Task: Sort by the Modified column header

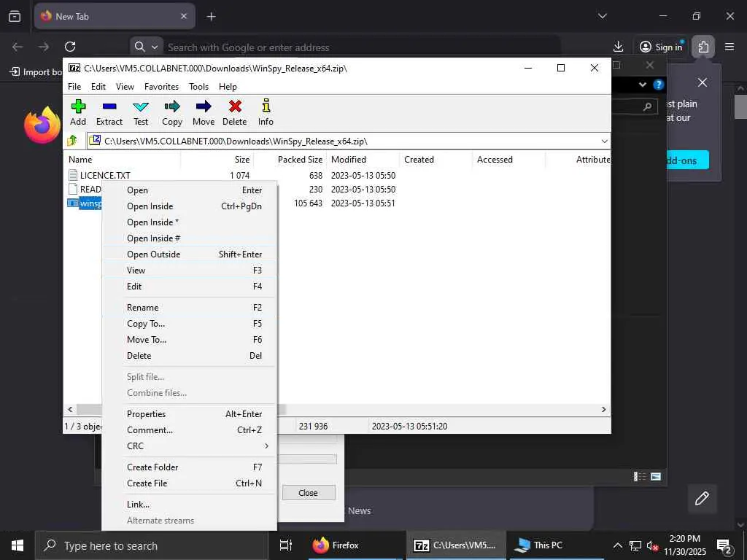Action: [363, 160]
